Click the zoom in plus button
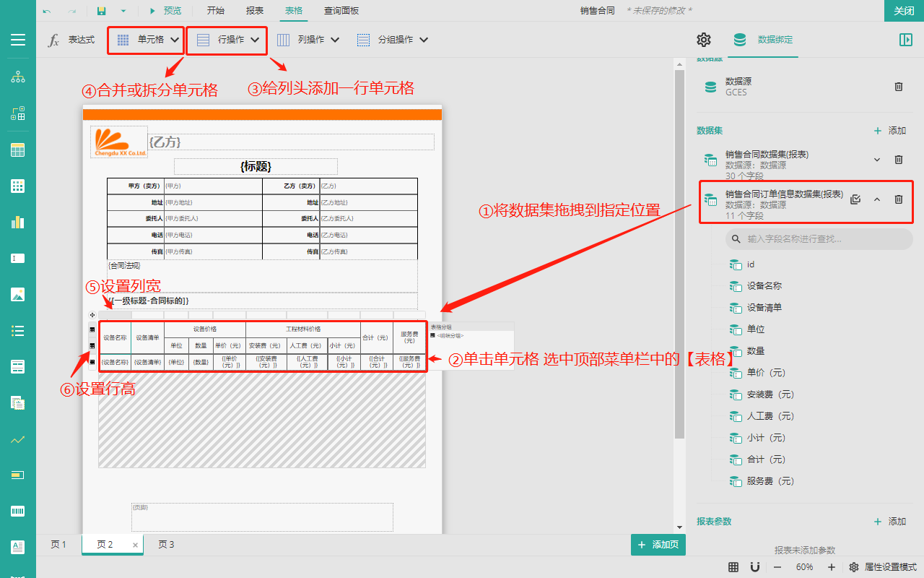924x578 pixels. [x=832, y=567]
